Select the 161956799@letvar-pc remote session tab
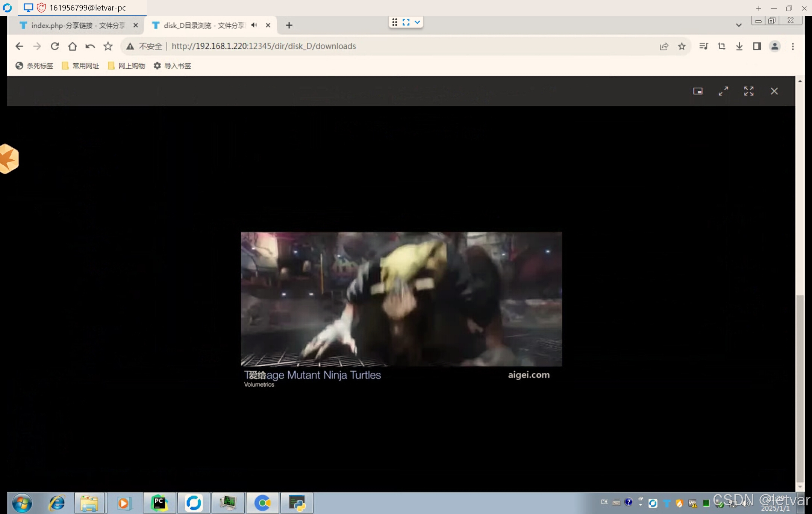812x514 pixels. (x=82, y=8)
